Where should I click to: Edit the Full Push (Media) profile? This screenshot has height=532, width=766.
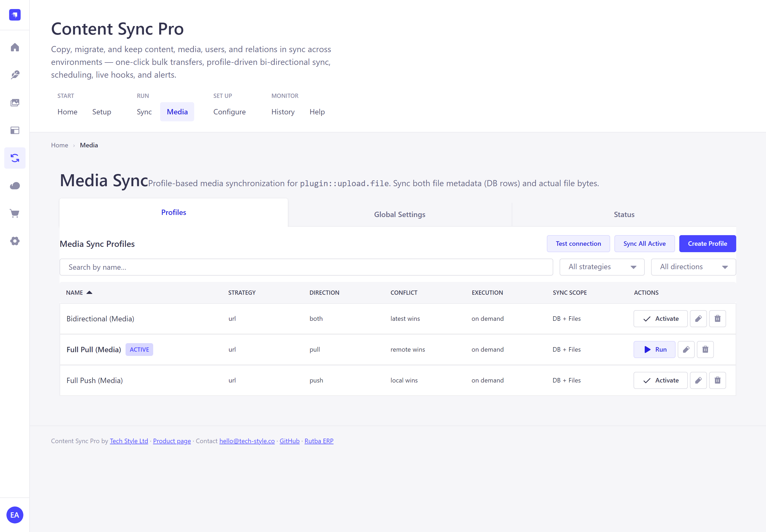(x=698, y=380)
